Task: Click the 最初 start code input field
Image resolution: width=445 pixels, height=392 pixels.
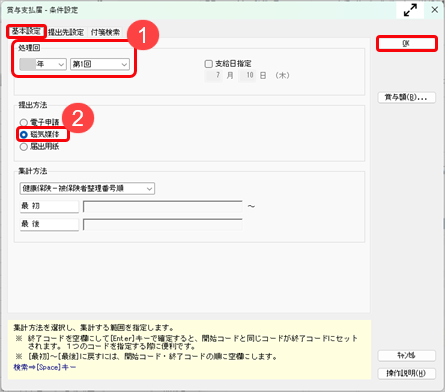Action: click(163, 206)
